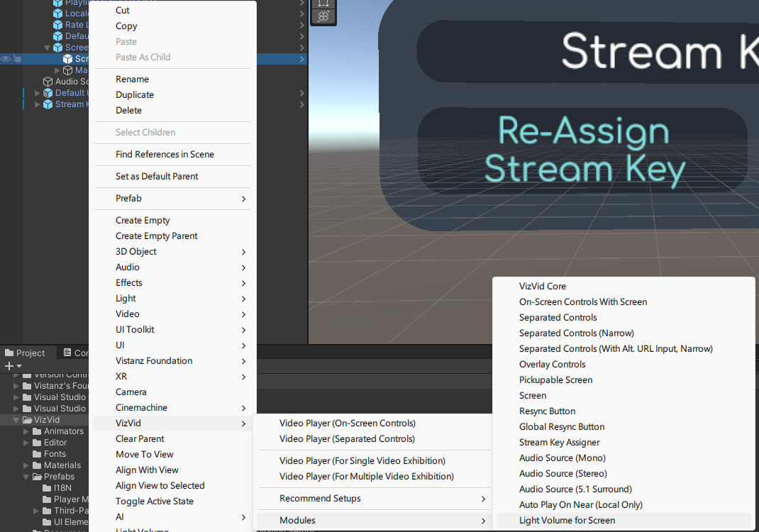
Task: Click the Re-Assign Stream Key button
Action: click(x=583, y=150)
